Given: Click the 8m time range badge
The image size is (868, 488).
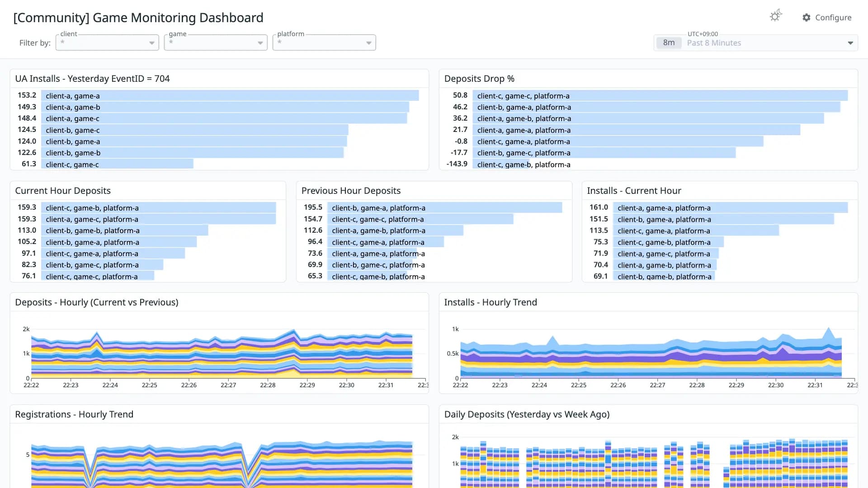Looking at the screenshot, I should (669, 43).
